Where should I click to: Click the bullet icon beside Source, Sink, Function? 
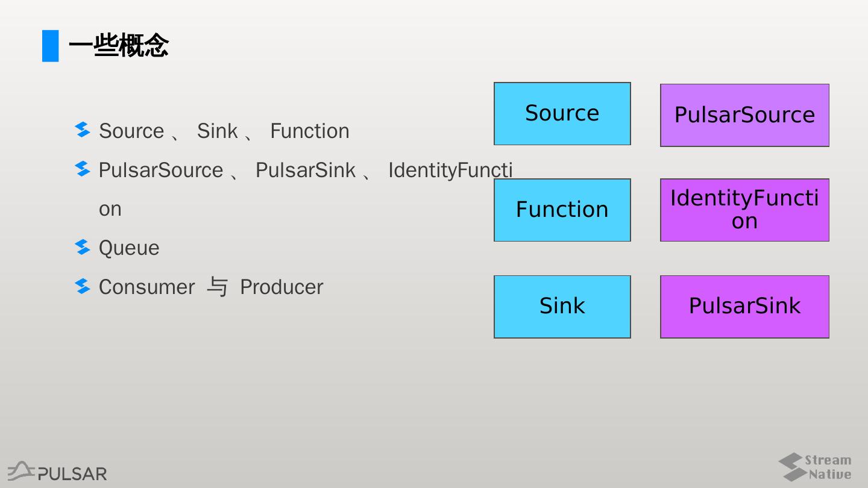click(83, 130)
